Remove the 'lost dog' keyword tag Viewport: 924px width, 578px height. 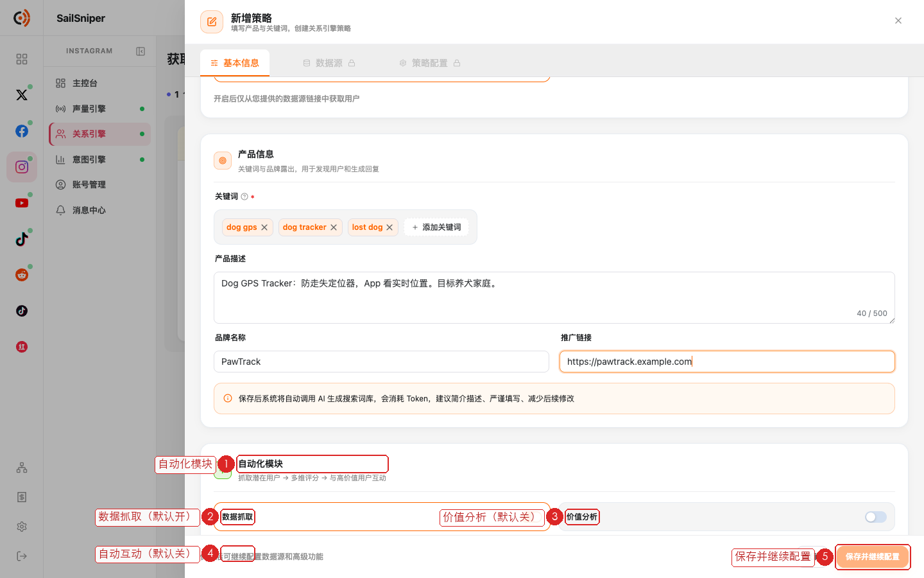(389, 227)
